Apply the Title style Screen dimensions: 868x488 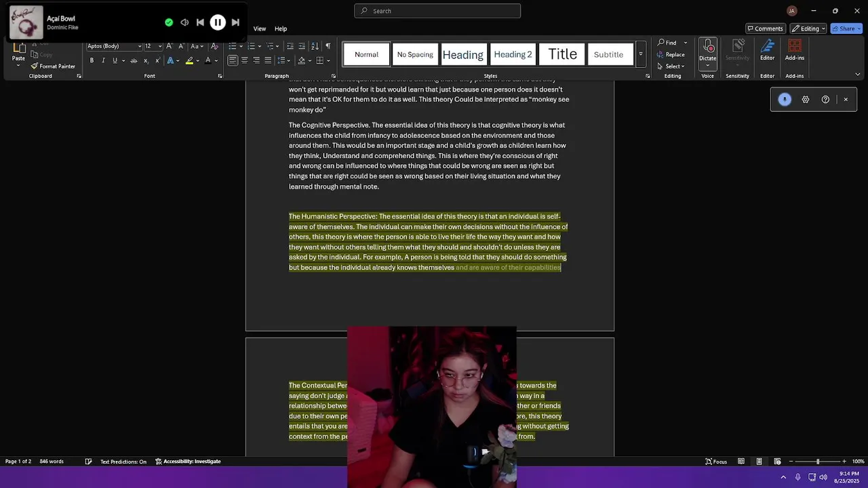point(562,54)
